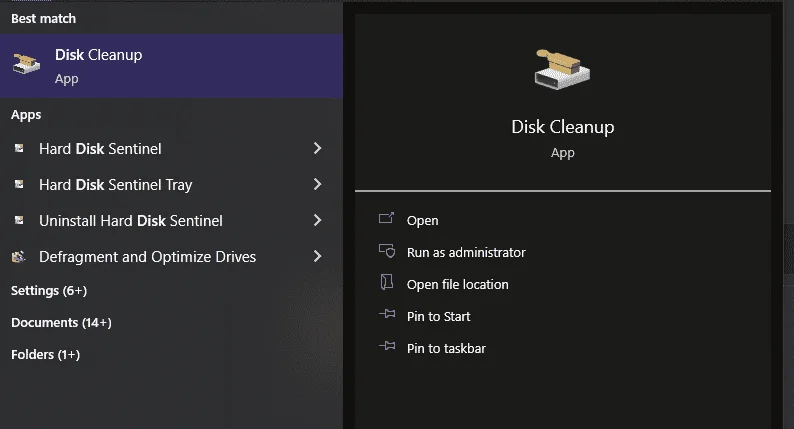Click the Pin to taskbar pin icon
The image size is (794, 429).
tap(387, 346)
